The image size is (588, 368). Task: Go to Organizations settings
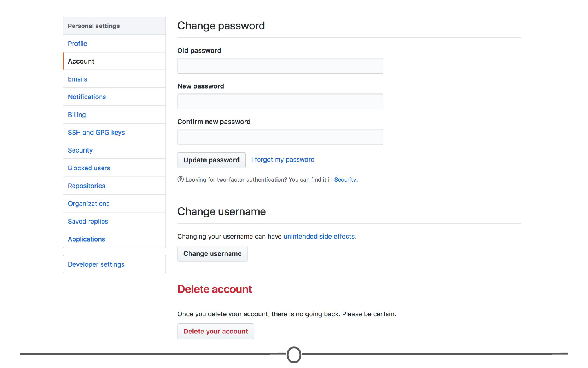(x=89, y=204)
